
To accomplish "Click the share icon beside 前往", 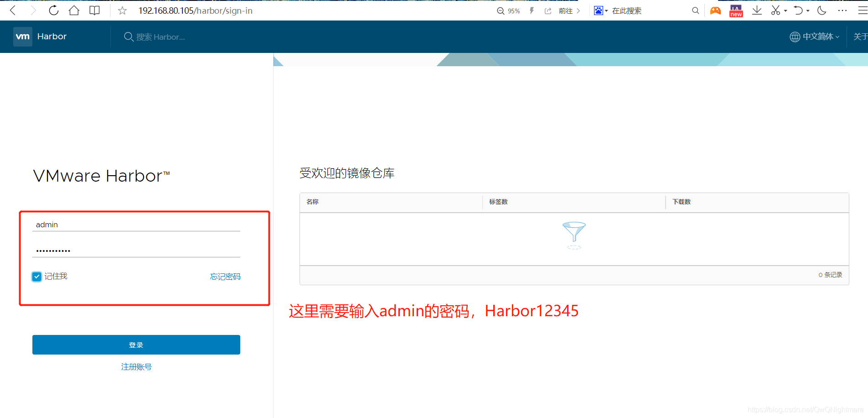I will tap(548, 11).
